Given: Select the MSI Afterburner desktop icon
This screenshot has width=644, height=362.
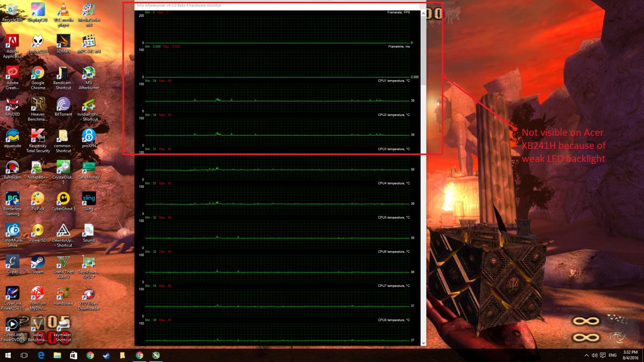Looking at the screenshot, I should [89, 78].
